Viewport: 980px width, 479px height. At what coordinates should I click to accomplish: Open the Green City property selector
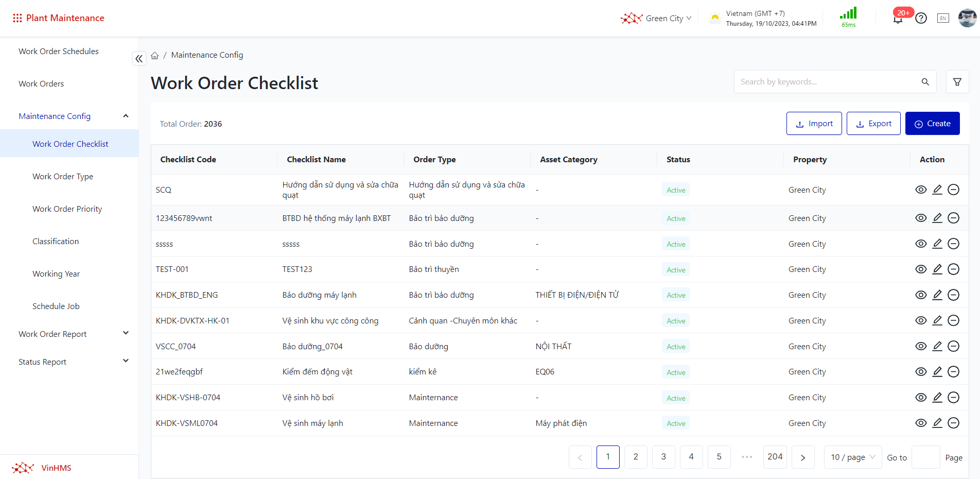tap(665, 18)
